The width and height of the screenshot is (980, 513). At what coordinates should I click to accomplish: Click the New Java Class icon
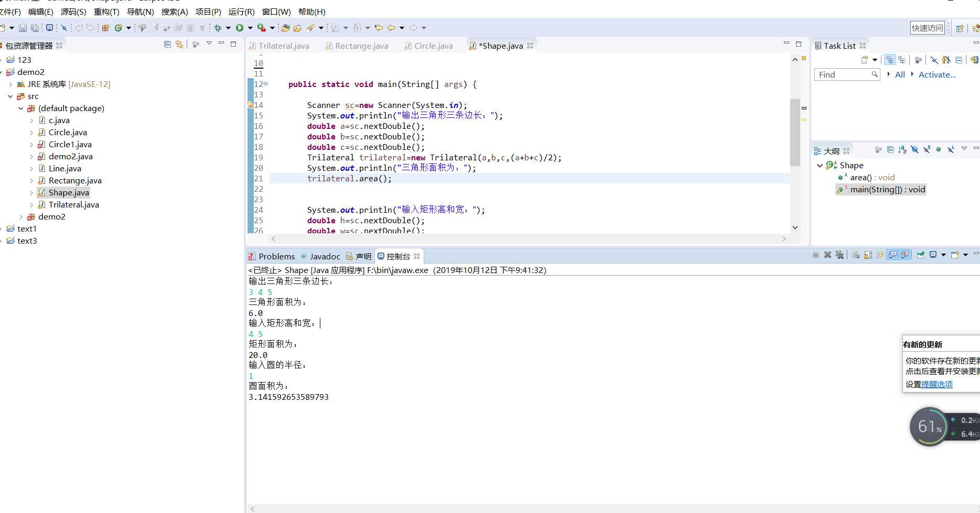click(119, 28)
